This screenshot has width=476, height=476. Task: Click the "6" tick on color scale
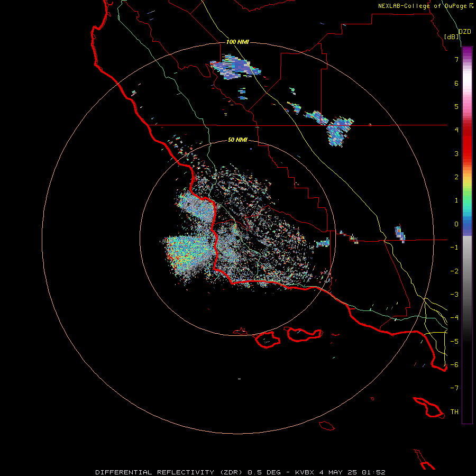[456, 83]
